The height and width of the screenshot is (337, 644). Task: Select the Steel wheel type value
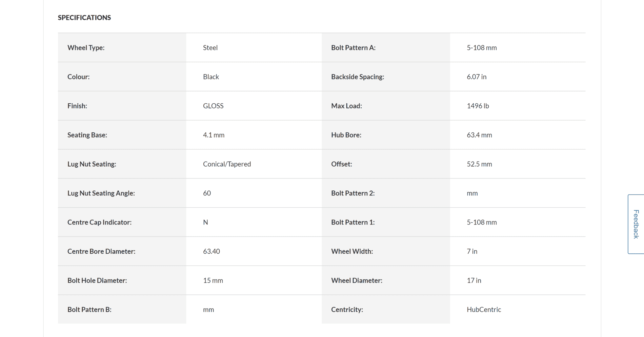[210, 48]
